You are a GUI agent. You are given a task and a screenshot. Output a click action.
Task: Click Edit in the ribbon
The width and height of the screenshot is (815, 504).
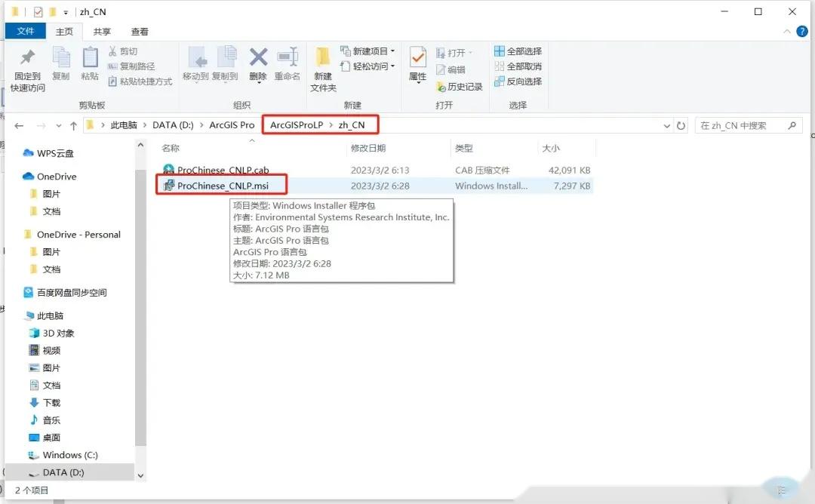(x=451, y=69)
